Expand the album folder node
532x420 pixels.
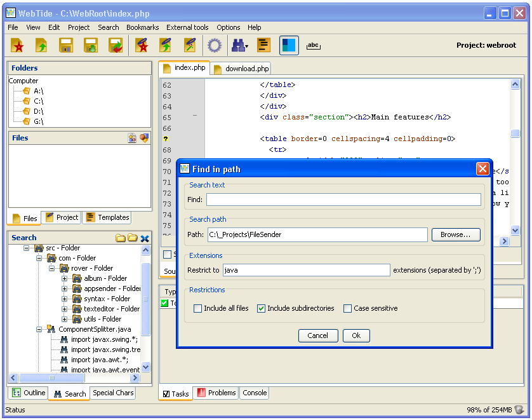(64, 278)
